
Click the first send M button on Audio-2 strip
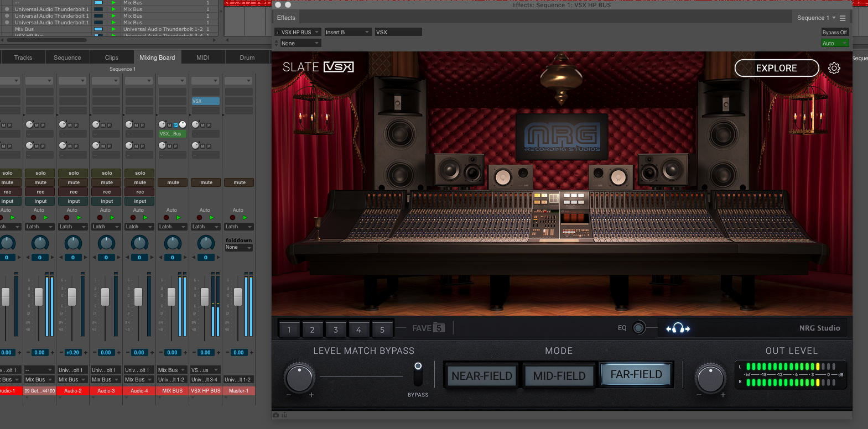70,125
